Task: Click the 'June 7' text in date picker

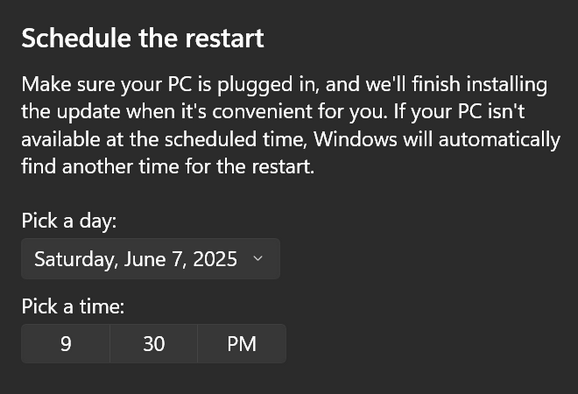Action: 154,259
